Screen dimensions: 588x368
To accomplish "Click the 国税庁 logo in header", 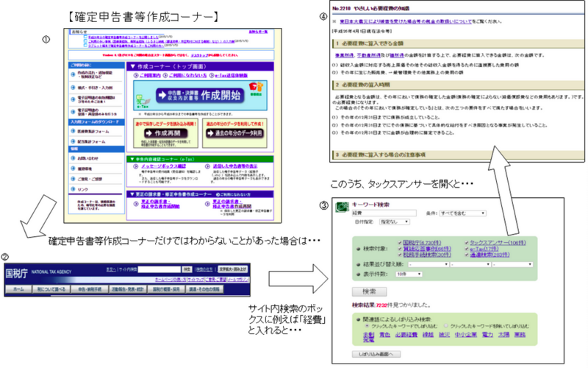I will 16,274.
